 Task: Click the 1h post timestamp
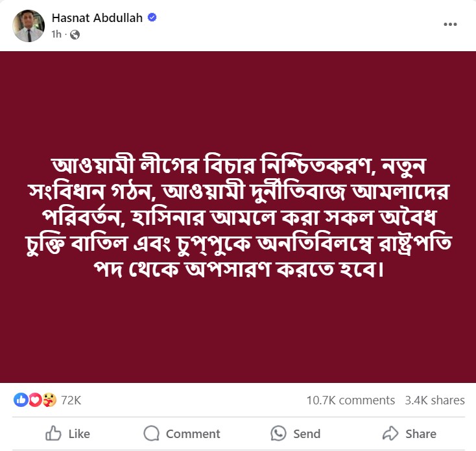pyautogui.click(x=56, y=35)
